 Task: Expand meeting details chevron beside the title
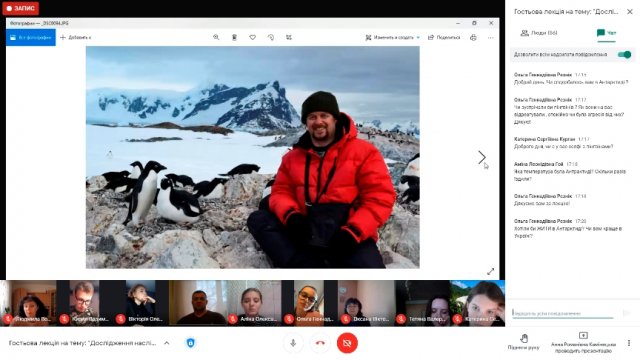[x=167, y=343]
